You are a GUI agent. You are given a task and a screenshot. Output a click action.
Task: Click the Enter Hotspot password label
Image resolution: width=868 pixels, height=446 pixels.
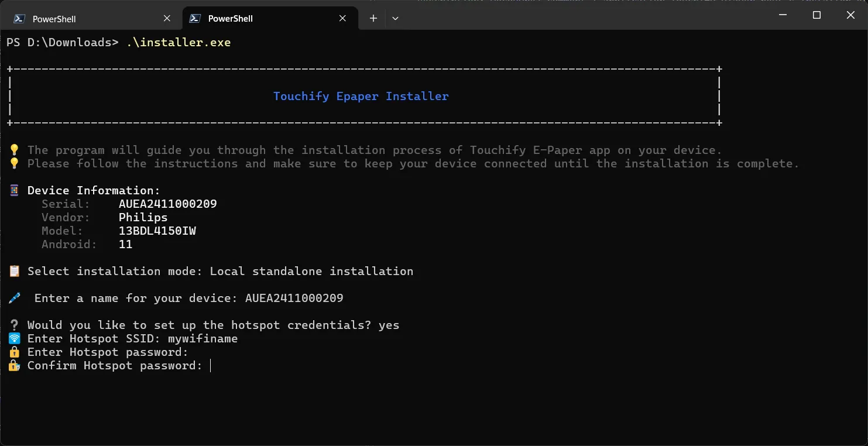tap(108, 352)
